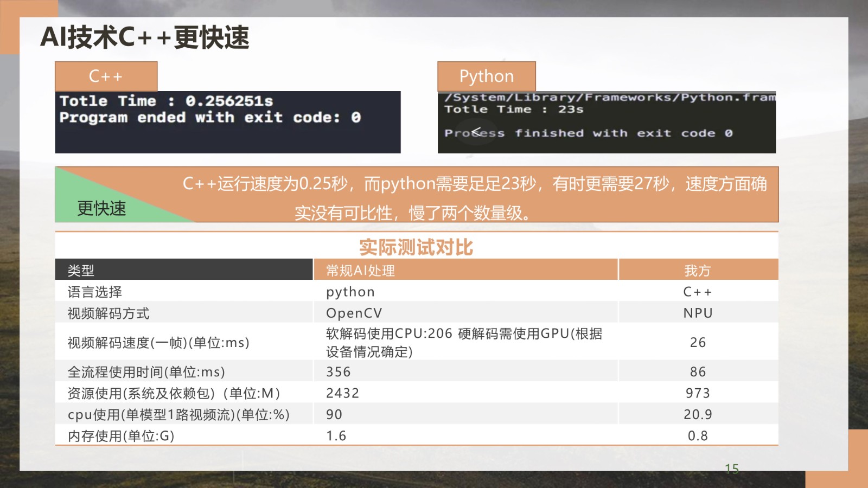Viewport: 868px width, 488px height.
Task: Select the C++ terminal output screenshot
Action: [x=227, y=122]
